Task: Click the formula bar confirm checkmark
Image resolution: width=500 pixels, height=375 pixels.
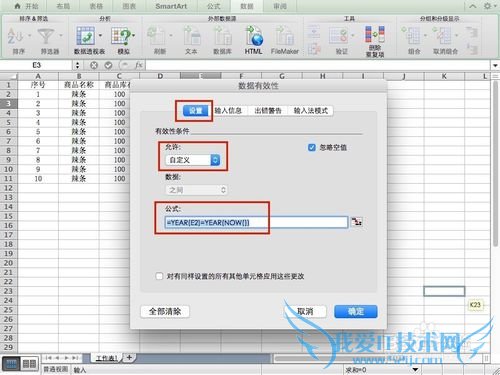Action: [108, 65]
